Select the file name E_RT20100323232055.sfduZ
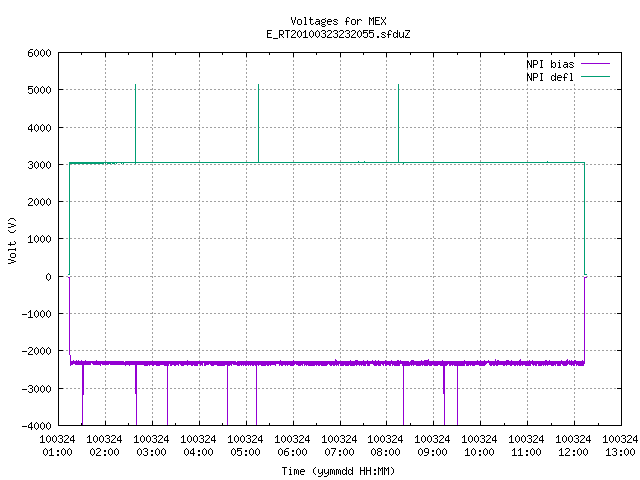 click(x=338, y=34)
